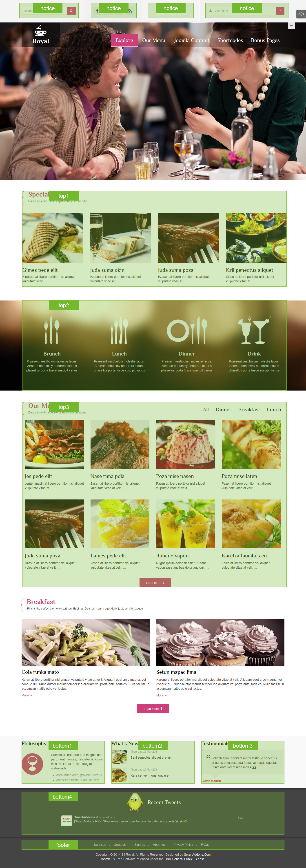The height and width of the screenshot is (868, 306).
Task: Submit login with the arrow button
Action: [x=280, y=11]
